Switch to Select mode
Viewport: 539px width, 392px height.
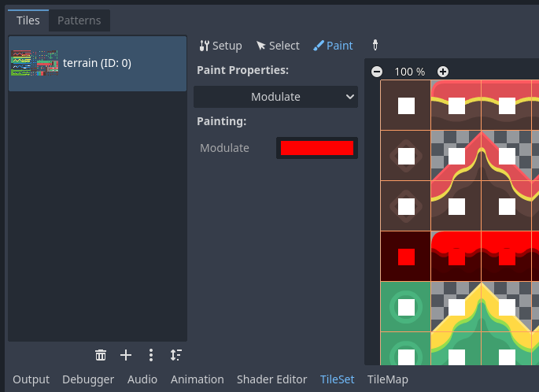click(x=278, y=46)
